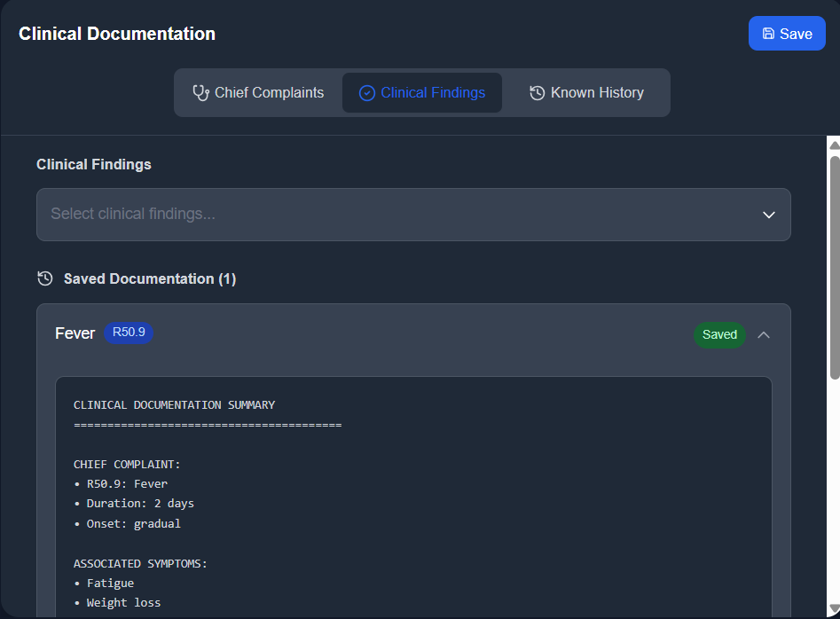Click the Fever entry title

click(75, 333)
